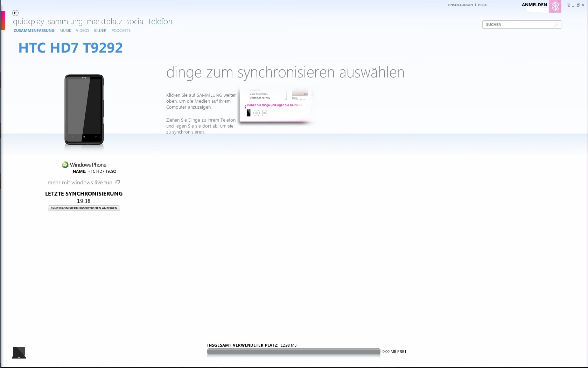This screenshot has width=588, height=368.
Task: Go back with the back arrow icon
Action: click(x=15, y=13)
